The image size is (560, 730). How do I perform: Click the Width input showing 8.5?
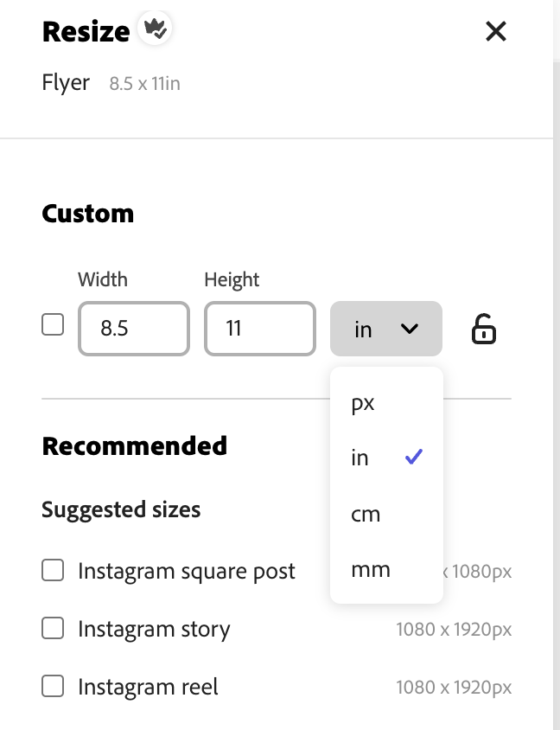133,329
